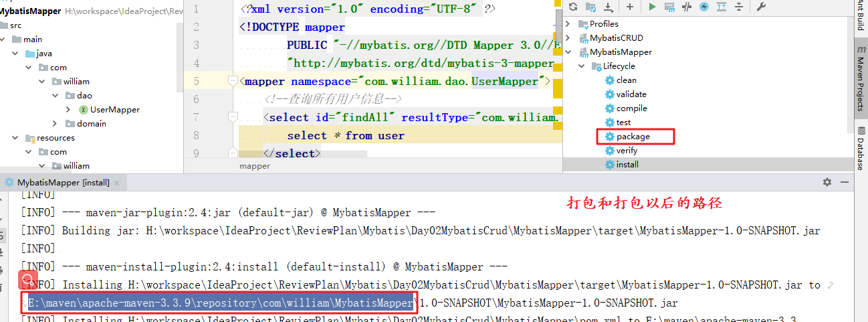Click the maven-install-plugin:2.4:install console line
The height and width of the screenshot is (322, 868).
(265, 266)
